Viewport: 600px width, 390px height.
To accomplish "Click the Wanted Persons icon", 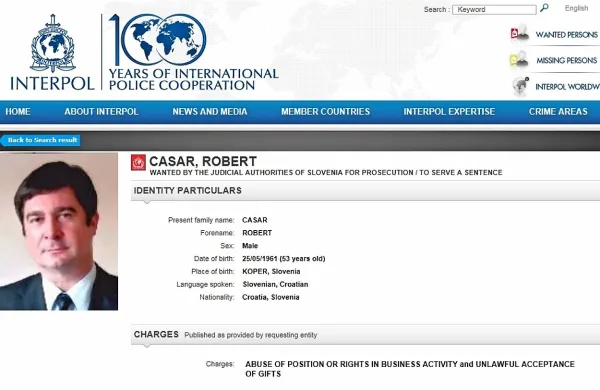I will (520, 33).
